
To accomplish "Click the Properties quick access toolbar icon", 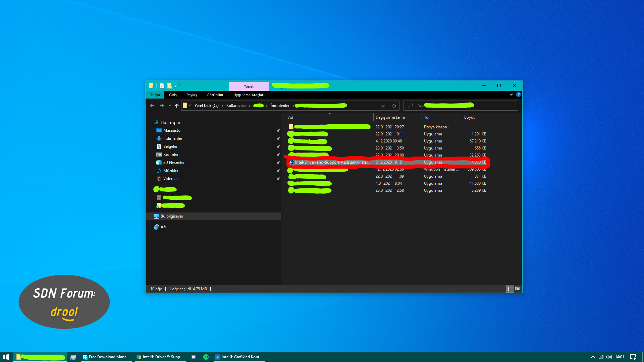I will point(162,86).
